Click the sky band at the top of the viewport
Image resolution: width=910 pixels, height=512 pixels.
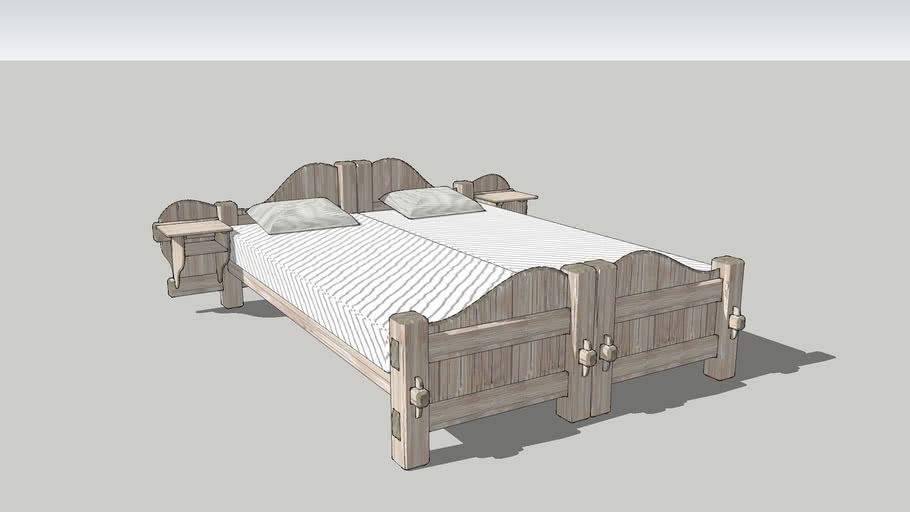pos(455,28)
